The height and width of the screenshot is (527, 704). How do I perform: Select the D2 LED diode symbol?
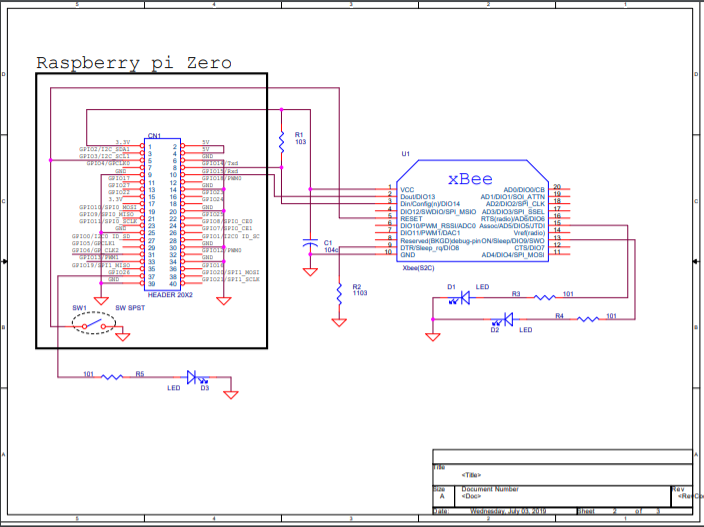(503, 320)
